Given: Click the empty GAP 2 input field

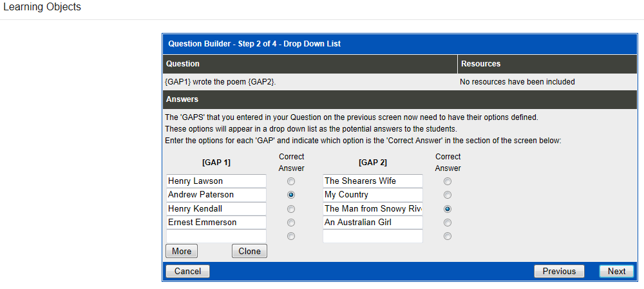Looking at the screenshot, I should click(x=372, y=236).
